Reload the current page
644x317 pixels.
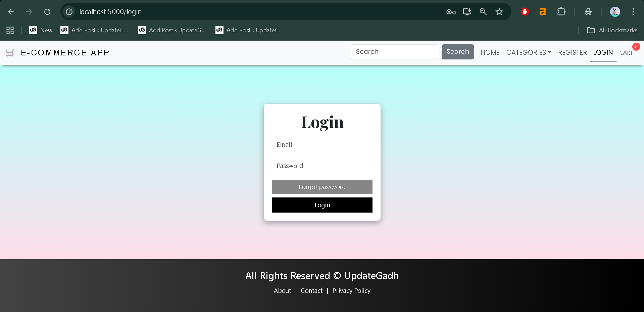(47, 11)
